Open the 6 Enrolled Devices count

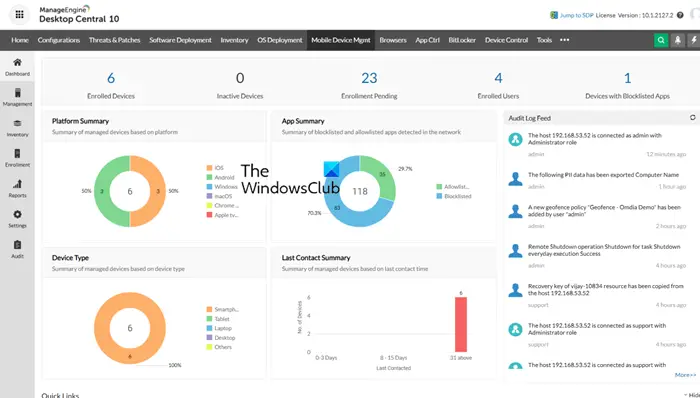click(111, 78)
